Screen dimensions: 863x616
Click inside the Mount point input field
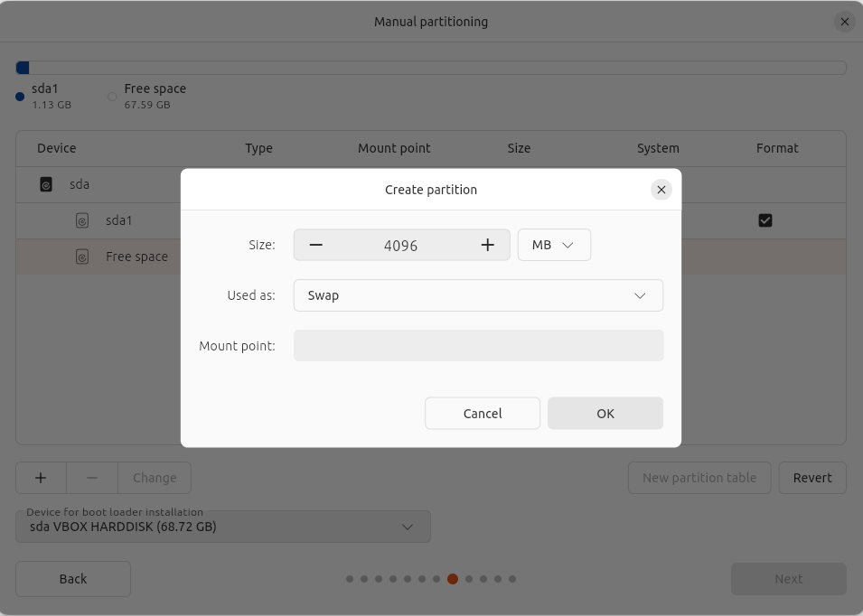[x=478, y=345]
